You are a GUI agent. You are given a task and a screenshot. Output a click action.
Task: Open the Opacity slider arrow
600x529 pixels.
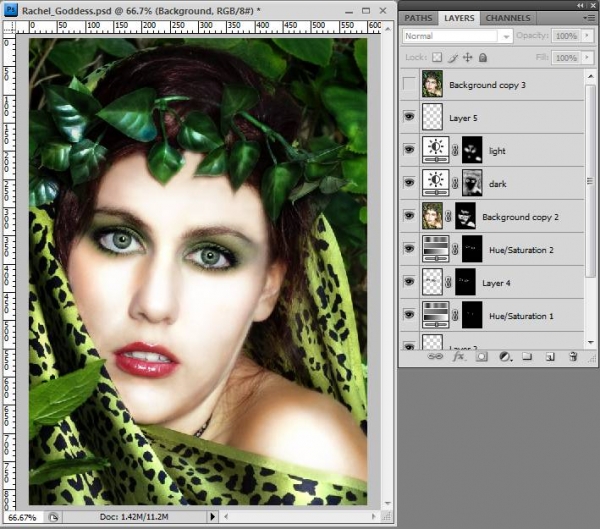click(587, 36)
